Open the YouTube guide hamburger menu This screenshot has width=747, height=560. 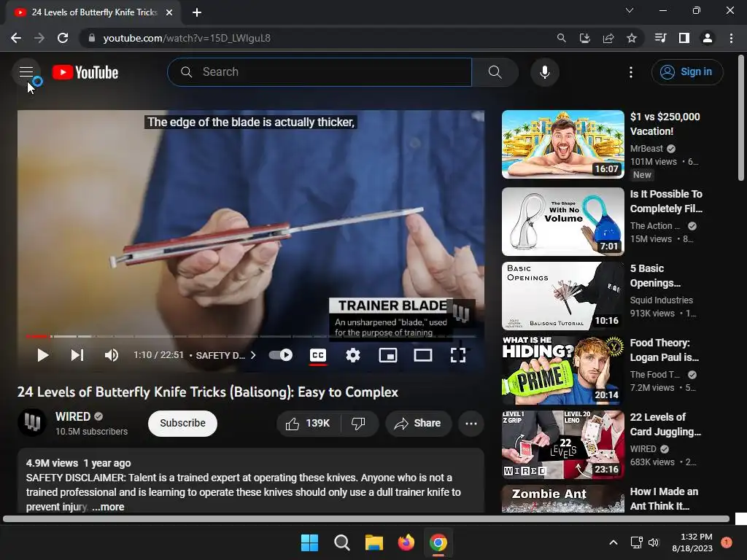(26, 72)
